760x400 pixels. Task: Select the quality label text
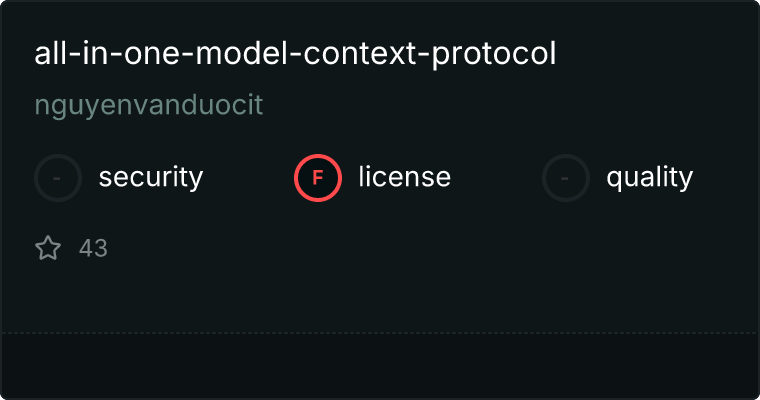pos(649,177)
